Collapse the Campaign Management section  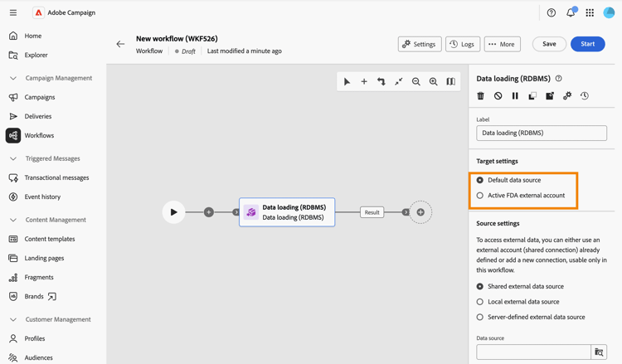click(13, 78)
